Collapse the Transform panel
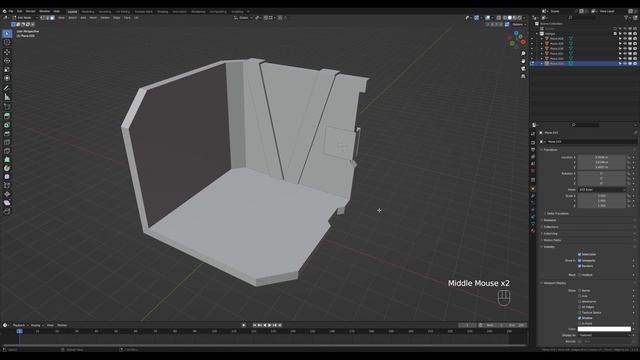640x360 pixels. [550, 150]
